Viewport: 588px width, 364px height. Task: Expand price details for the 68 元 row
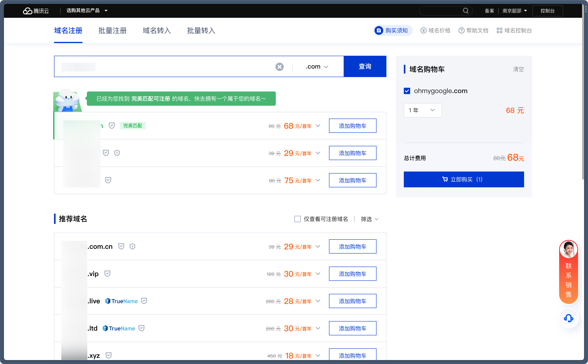(x=318, y=126)
